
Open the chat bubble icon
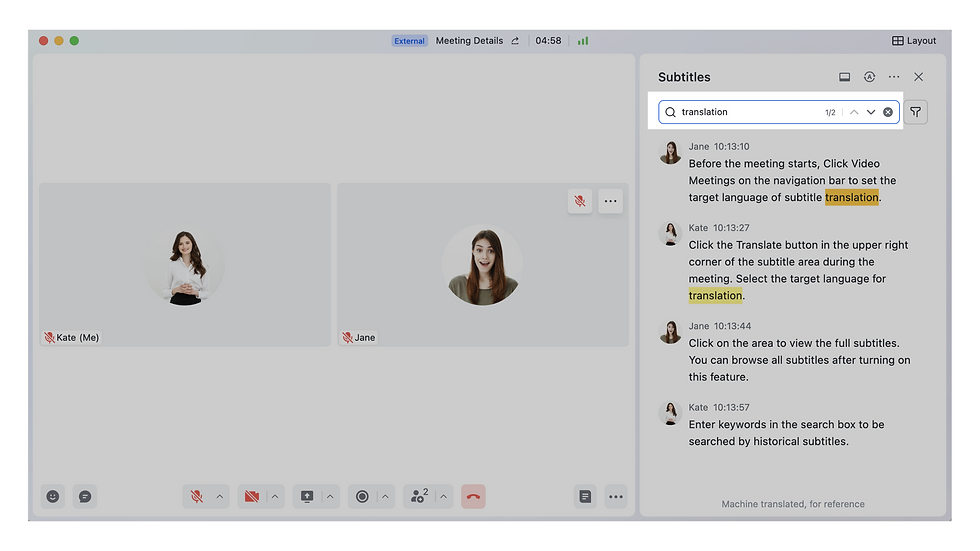click(x=85, y=497)
